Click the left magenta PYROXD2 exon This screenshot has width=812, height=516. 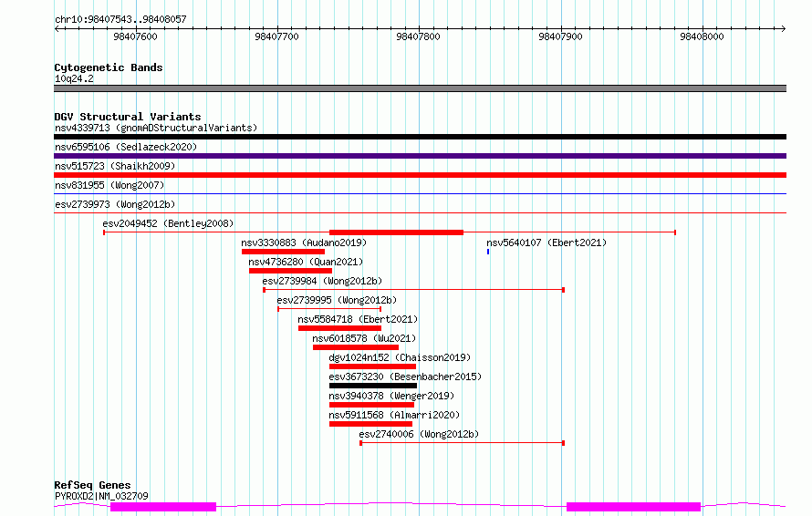click(x=163, y=507)
